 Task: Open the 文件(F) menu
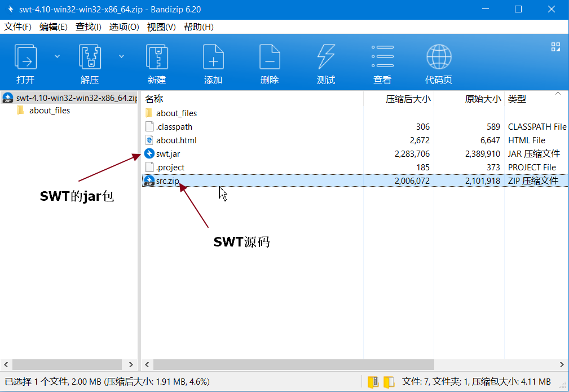coord(17,27)
